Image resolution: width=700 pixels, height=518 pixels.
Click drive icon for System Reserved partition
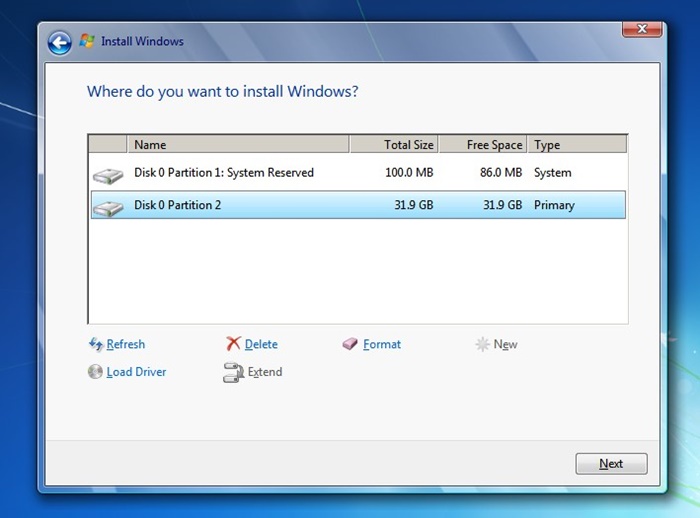pyautogui.click(x=108, y=175)
